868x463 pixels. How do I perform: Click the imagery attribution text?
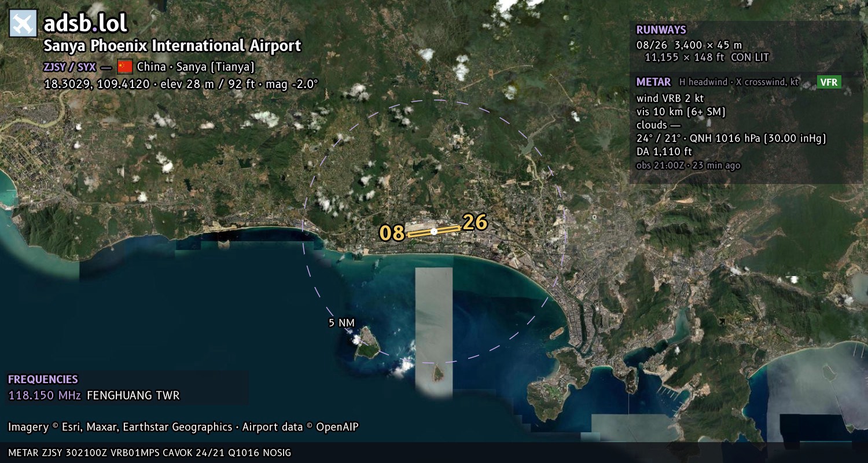(183, 427)
